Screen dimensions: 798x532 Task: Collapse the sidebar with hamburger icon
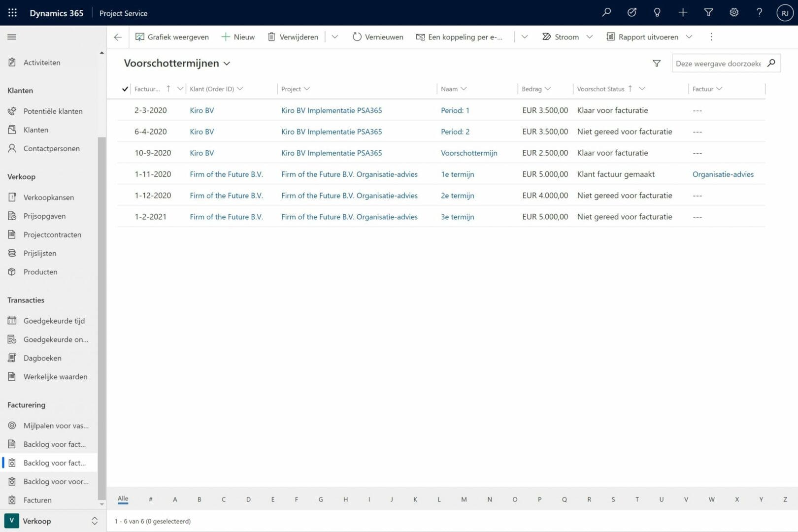(x=12, y=37)
